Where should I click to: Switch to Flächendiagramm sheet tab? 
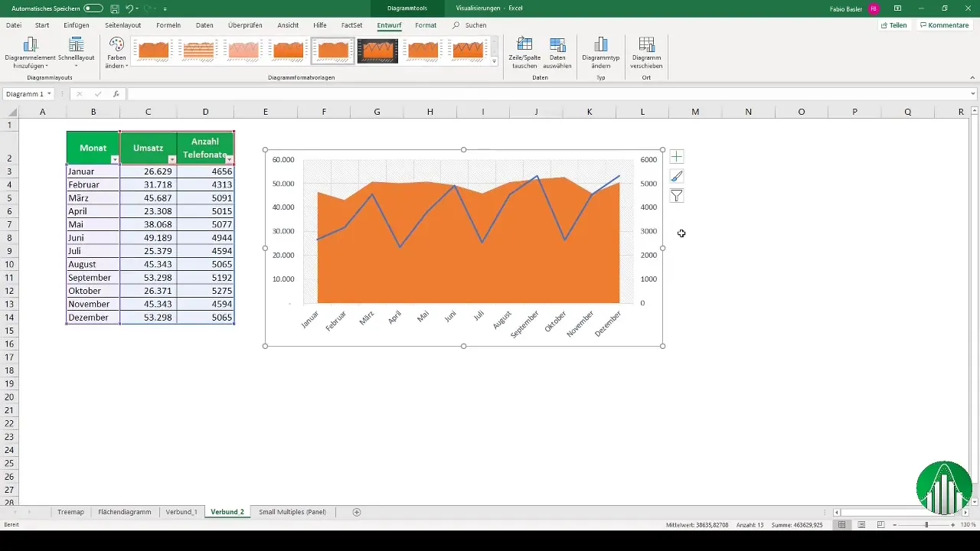tap(125, 512)
